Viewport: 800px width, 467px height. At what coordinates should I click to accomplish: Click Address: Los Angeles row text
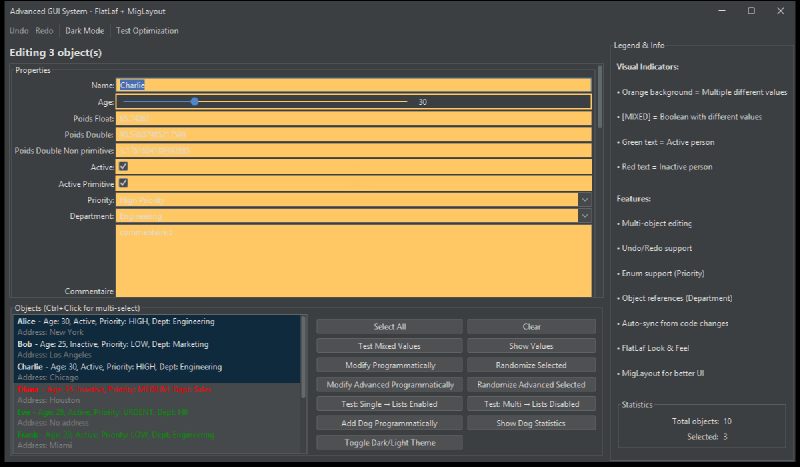click(55, 355)
